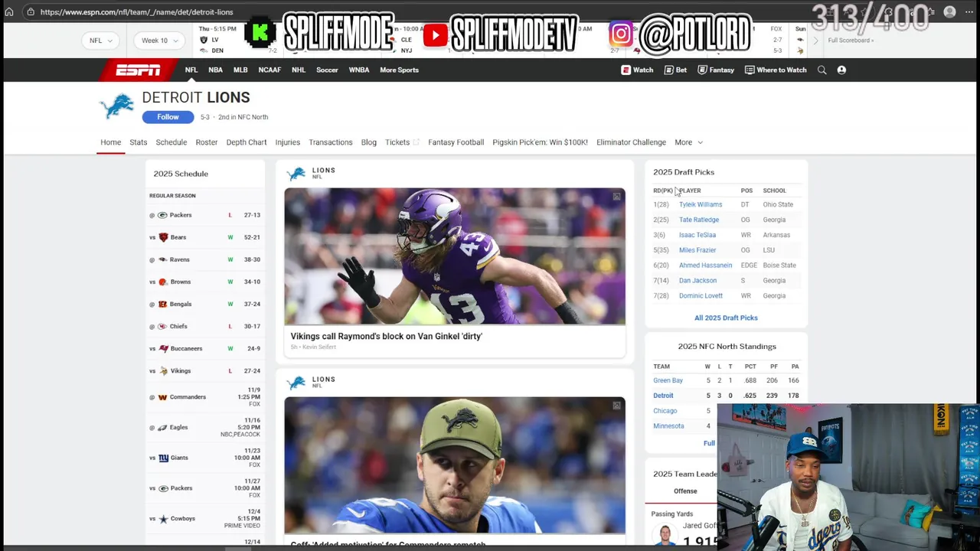Click the Buccaneers logo in schedule
The image size is (980, 551).
(x=163, y=348)
